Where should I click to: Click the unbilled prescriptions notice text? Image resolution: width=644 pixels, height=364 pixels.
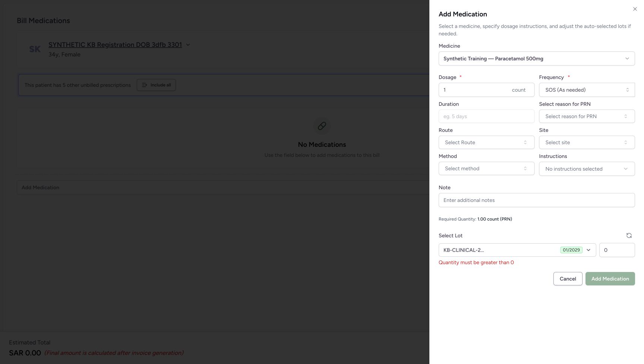pos(78,85)
